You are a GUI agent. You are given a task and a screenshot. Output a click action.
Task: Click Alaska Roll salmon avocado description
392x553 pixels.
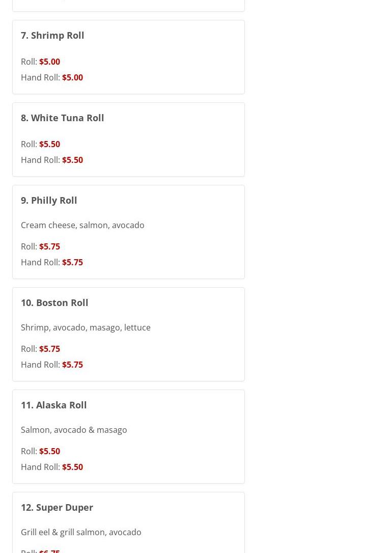coord(74,430)
